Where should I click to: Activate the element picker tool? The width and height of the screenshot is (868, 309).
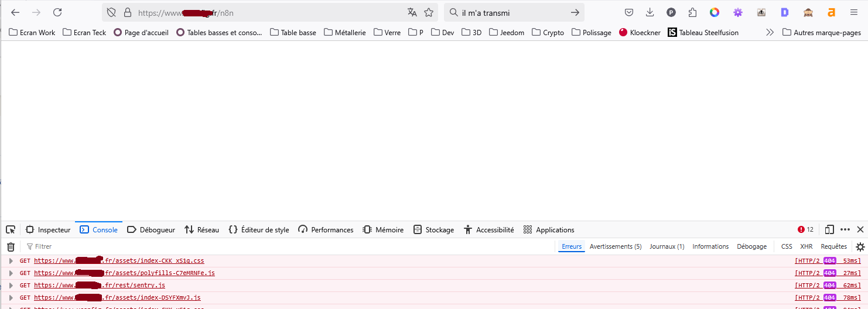(x=11, y=230)
